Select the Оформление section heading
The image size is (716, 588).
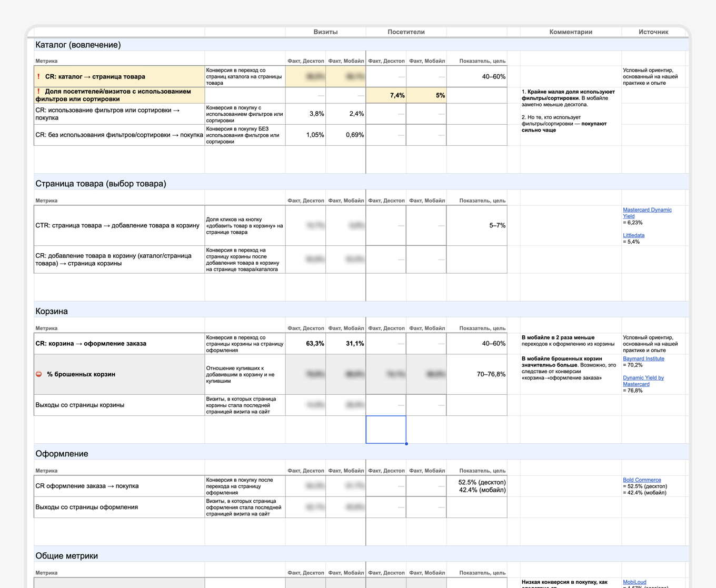62,454
